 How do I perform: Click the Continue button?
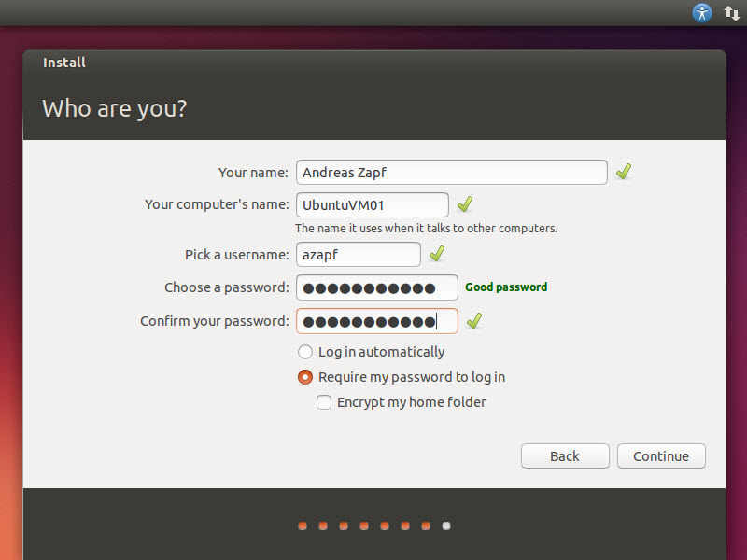tap(661, 456)
